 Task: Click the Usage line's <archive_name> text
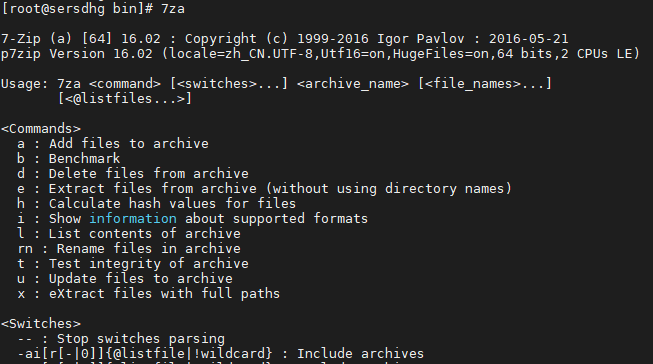(x=353, y=84)
